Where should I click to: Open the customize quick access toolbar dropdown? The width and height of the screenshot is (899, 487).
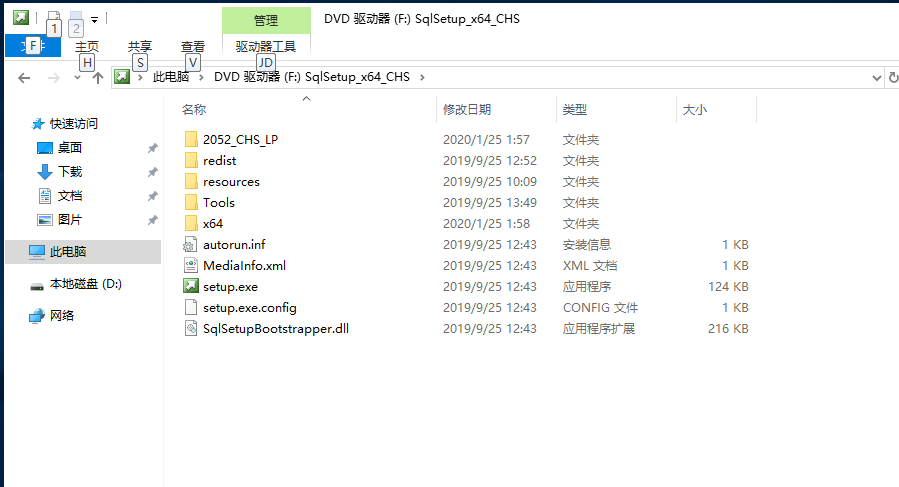pos(95,20)
